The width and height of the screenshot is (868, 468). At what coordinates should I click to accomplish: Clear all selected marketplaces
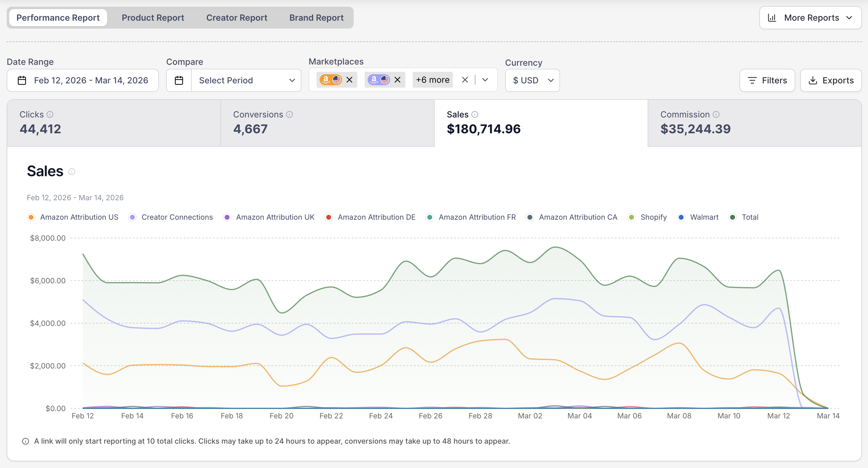tap(465, 80)
